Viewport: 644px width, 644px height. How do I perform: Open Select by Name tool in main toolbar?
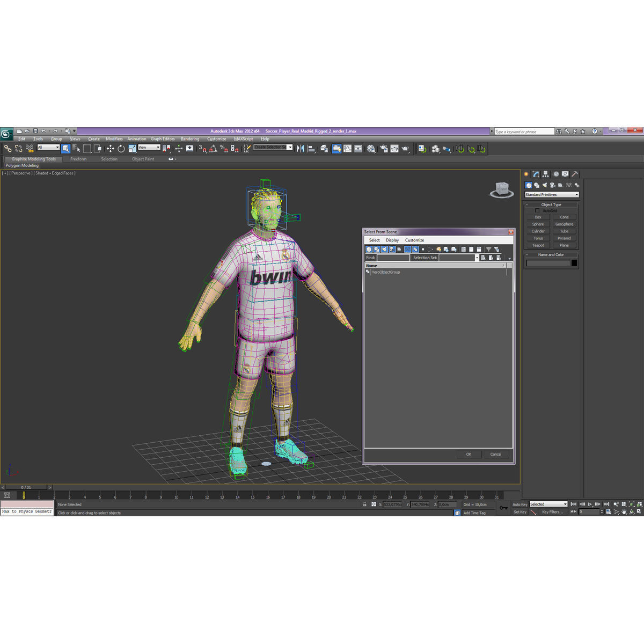[76, 149]
